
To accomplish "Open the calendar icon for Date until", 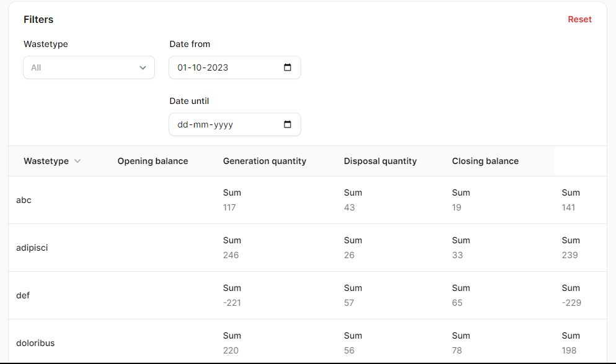I will [x=288, y=124].
